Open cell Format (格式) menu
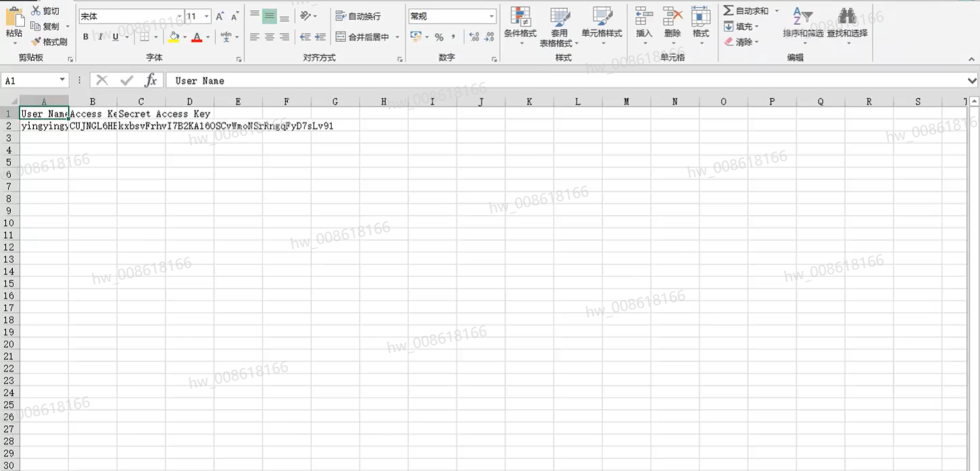The height and width of the screenshot is (471, 980). [x=701, y=26]
